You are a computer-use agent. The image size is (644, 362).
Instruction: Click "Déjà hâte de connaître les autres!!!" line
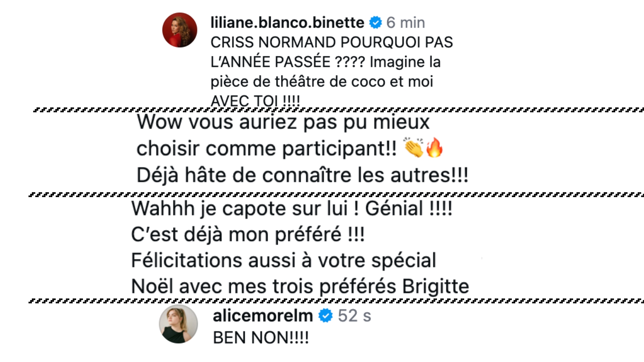[x=302, y=175]
